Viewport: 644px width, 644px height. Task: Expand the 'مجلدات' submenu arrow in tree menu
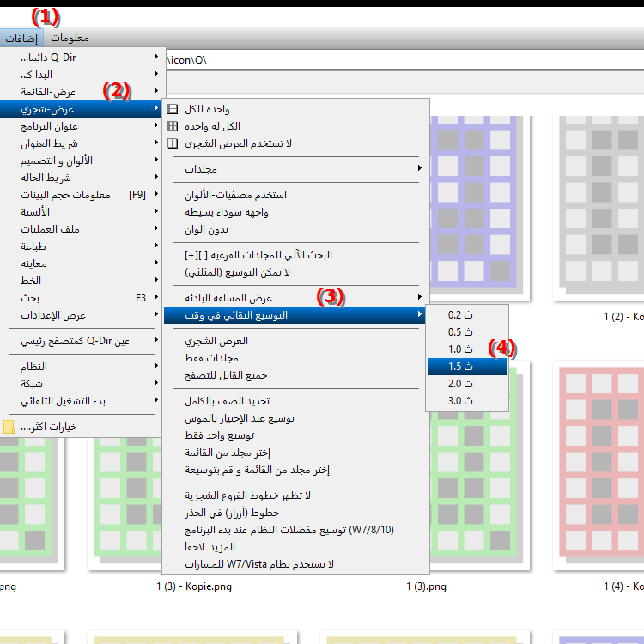click(x=419, y=168)
